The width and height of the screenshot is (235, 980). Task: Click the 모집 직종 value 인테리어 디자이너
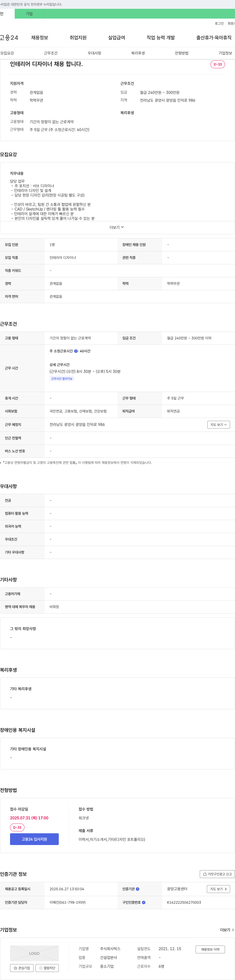[63, 257]
